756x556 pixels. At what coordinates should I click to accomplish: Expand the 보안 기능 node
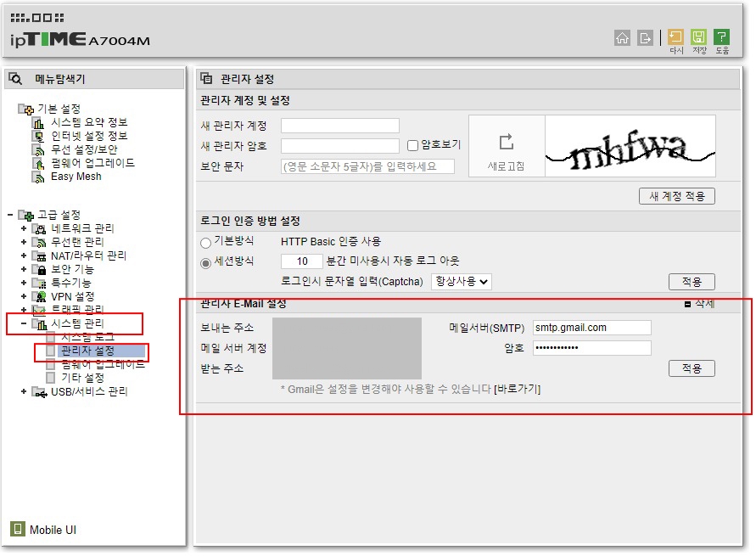[x=23, y=269]
